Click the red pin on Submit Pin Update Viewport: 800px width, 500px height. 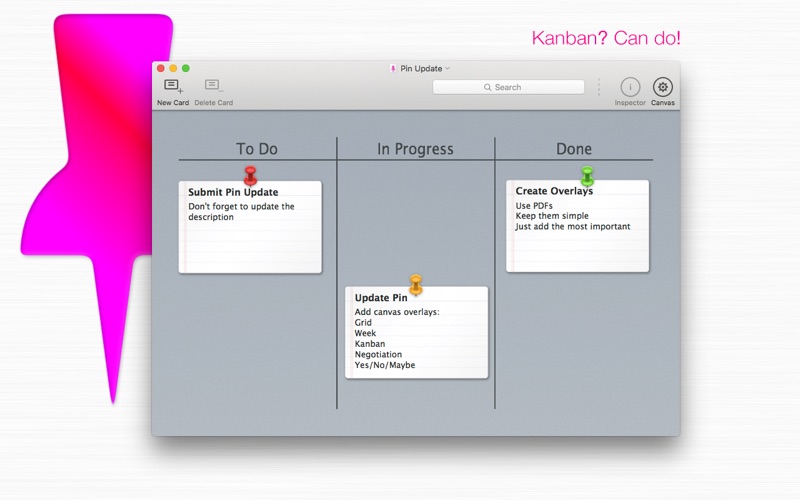pos(250,175)
